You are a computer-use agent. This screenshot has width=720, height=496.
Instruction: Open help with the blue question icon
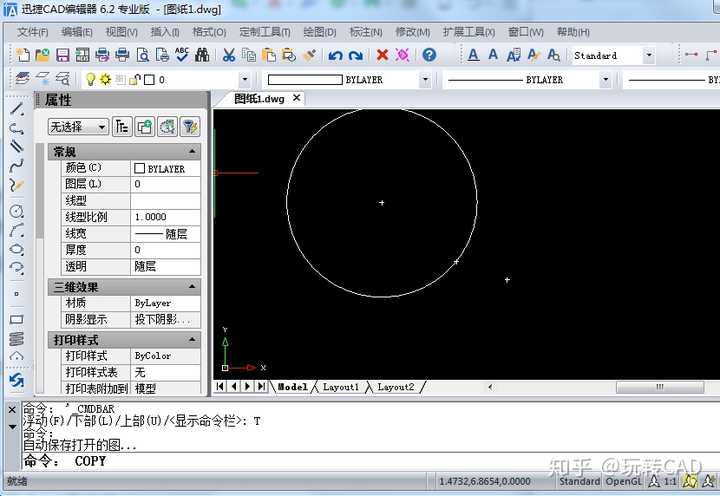coord(429,55)
